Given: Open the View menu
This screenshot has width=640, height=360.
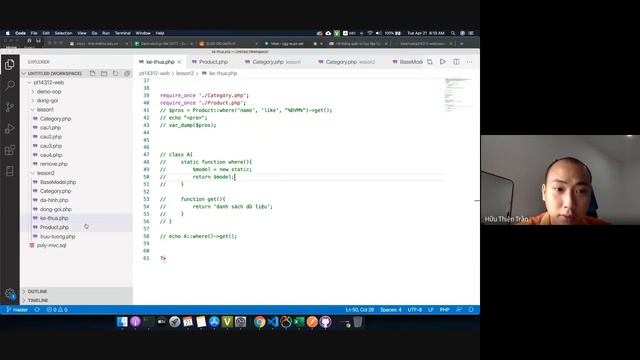Looking at the screenshot, I should pos(82,33).
